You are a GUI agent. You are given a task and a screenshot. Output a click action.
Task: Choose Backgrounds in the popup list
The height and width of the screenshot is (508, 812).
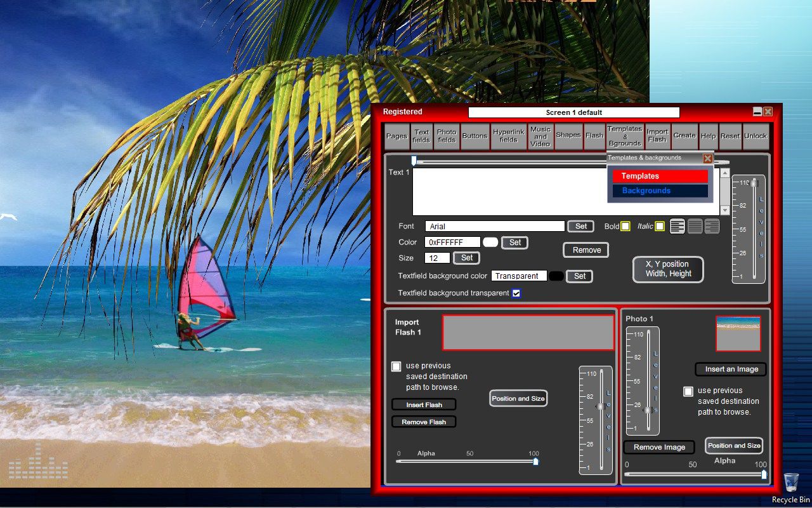click(660, 190)
